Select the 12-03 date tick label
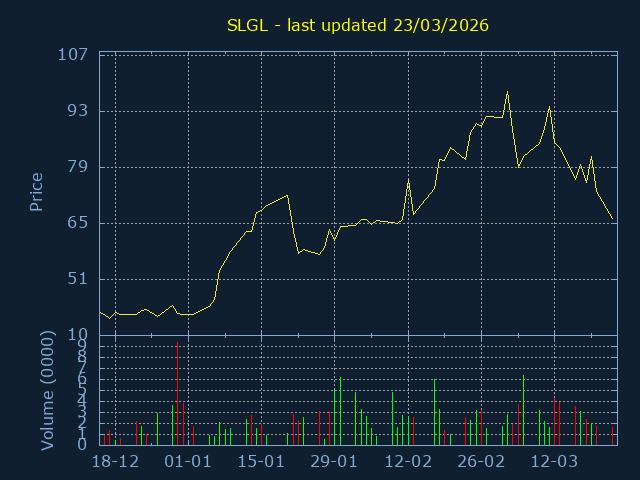This screenshot has width=640, height=480. click(x=554, y=461)
